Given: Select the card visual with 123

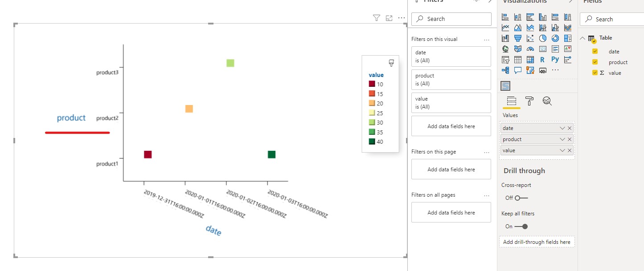Looking at the screenshot, I should [543, 49].
